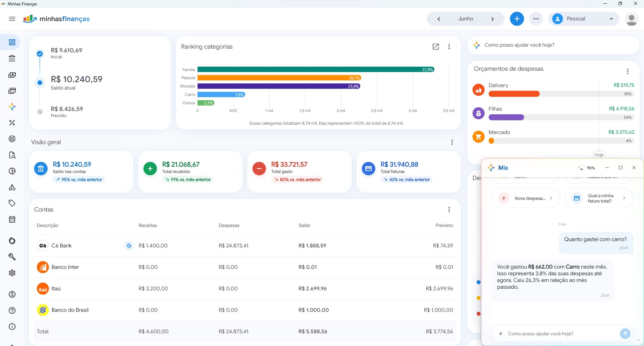Open Orçamentos de despesas options menu
Image resolution: width=644 pixels, height=346 pixels.
628,71
